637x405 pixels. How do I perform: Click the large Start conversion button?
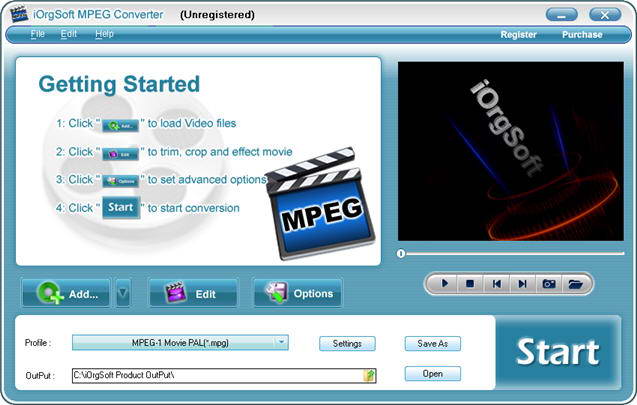click(558, 352)
